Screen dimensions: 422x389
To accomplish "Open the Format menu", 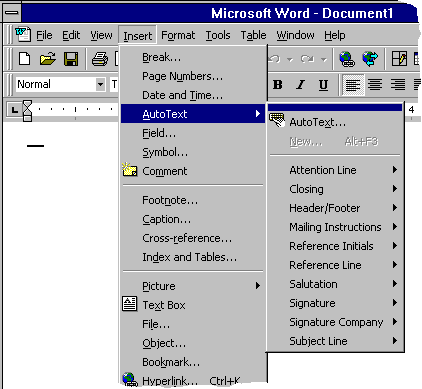I will [178, 35].
